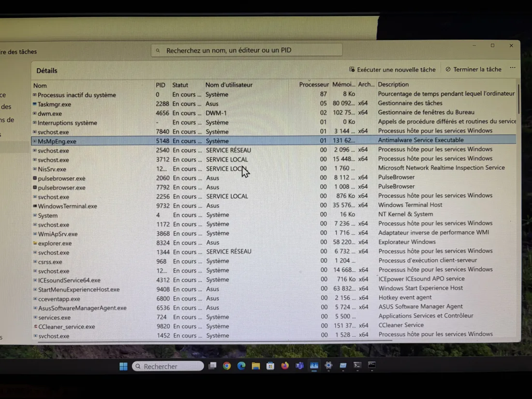Click the pulsebrowser.exe icon with PID 7792
Image resolution: width=532 pixels, height=399 pixels.
click(x=35, y=187)
